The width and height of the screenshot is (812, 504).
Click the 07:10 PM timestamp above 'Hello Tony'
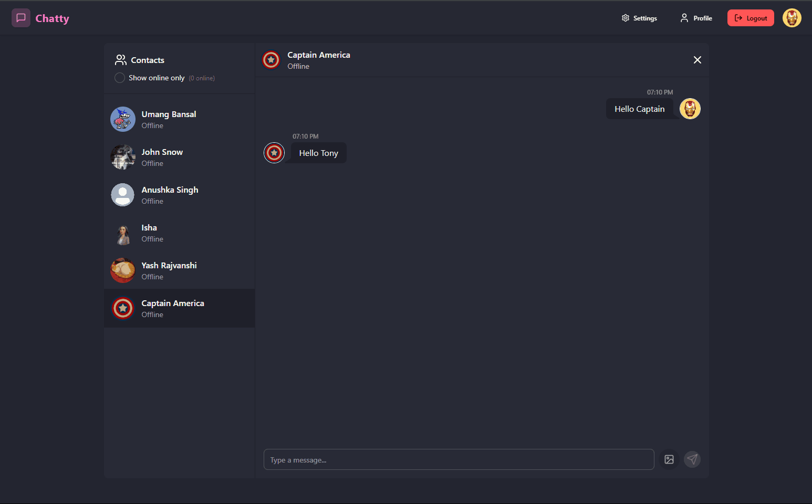click(x=306, y=136)
